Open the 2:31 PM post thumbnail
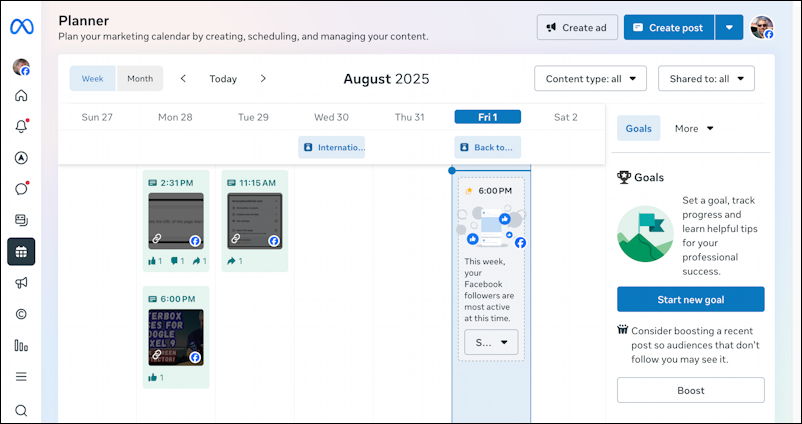The image size is (802, 424). tap(176, 221)
